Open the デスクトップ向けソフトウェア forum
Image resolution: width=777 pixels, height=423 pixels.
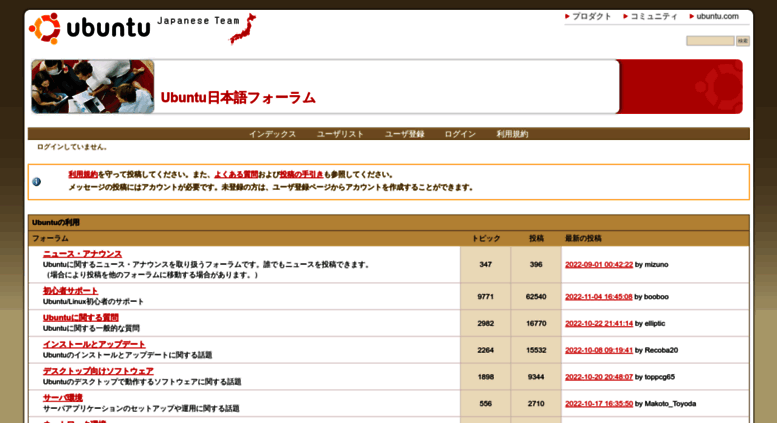click(x=98, y=371)
